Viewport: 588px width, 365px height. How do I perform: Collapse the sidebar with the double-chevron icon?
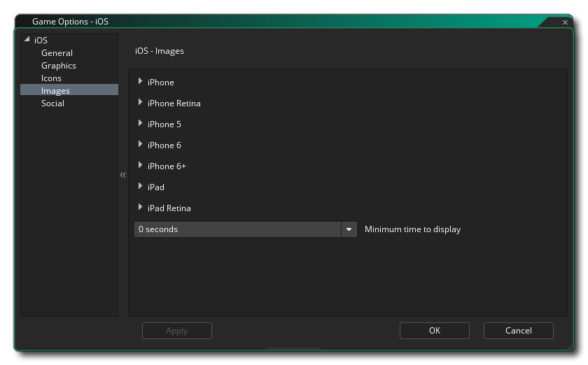pos(123,176)
